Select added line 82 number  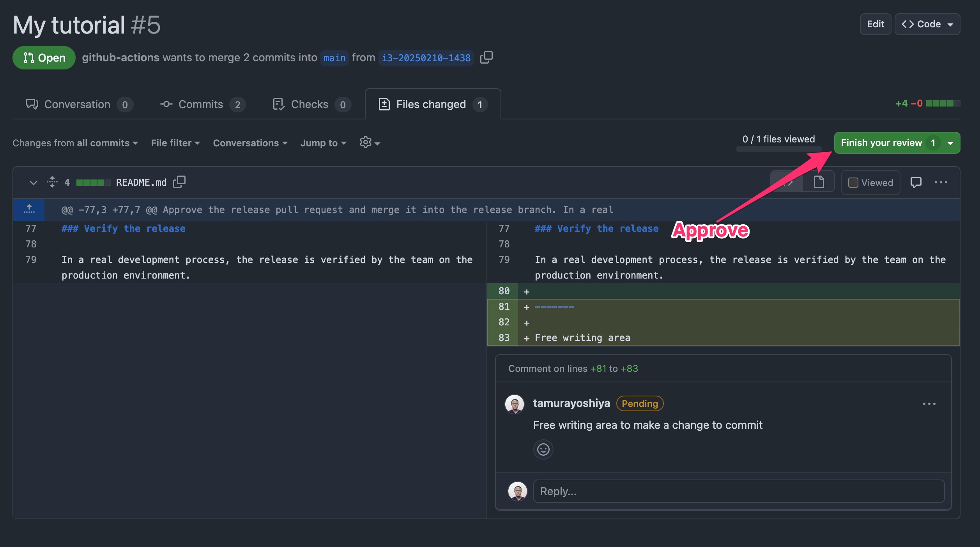pyautogui.click(x=503, y=322)
